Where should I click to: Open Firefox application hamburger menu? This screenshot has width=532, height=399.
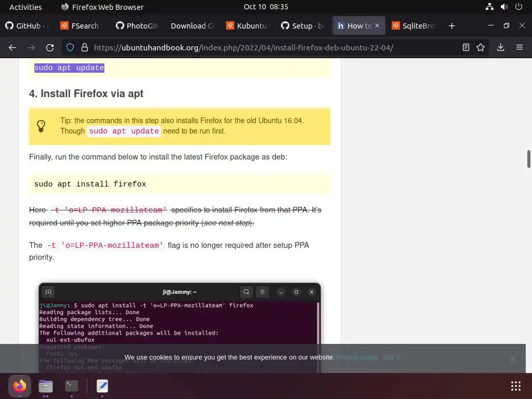[519, 47]
